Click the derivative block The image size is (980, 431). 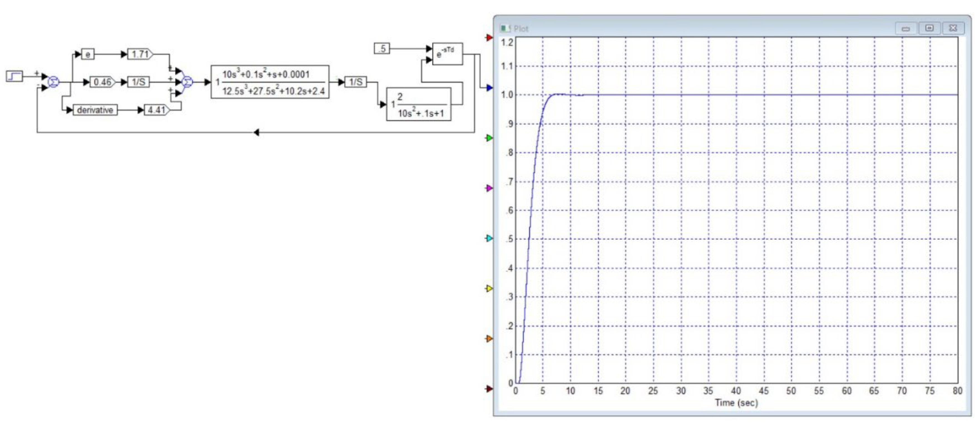tap(95, 110)
